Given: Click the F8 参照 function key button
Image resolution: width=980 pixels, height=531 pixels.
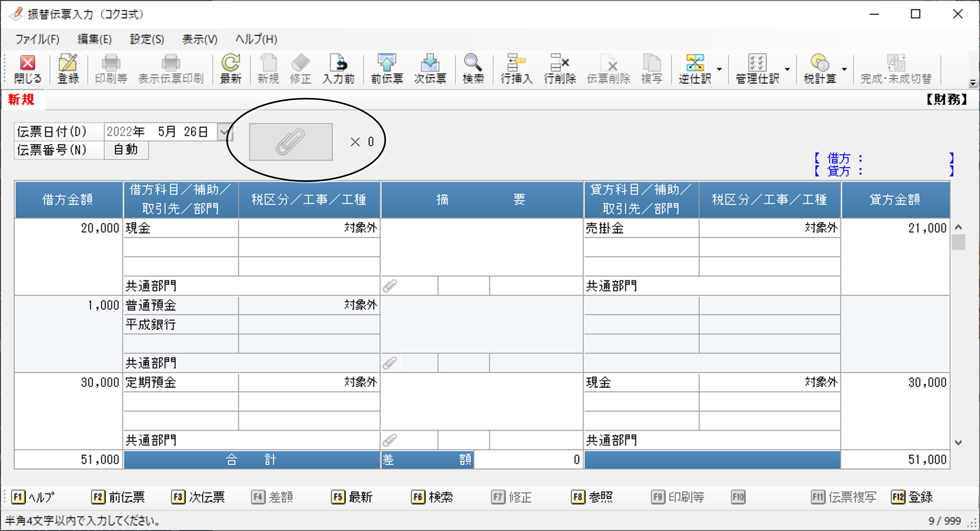Looking at the screenshot, I should pyautogui.click(x=592, y=497).
